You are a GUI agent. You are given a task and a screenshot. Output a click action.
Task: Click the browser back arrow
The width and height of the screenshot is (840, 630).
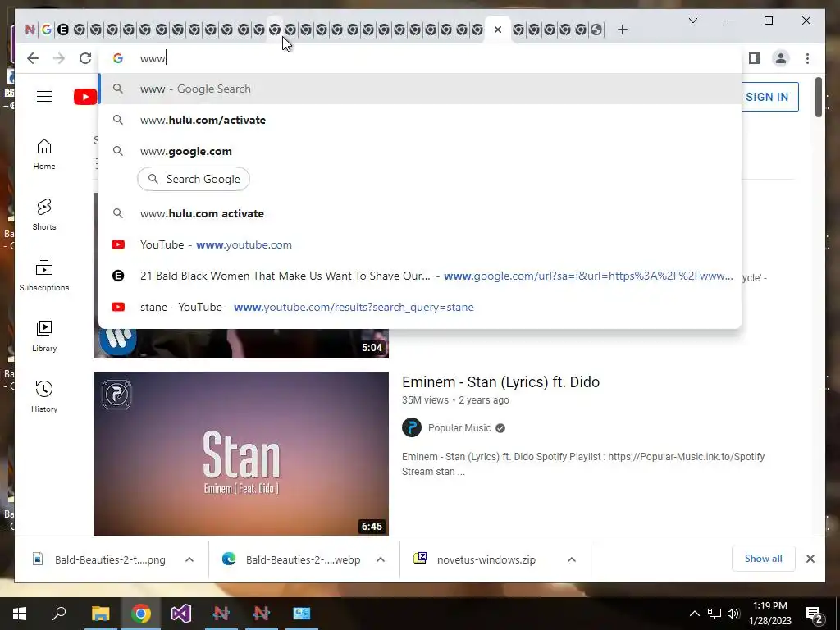coord(33,58)
